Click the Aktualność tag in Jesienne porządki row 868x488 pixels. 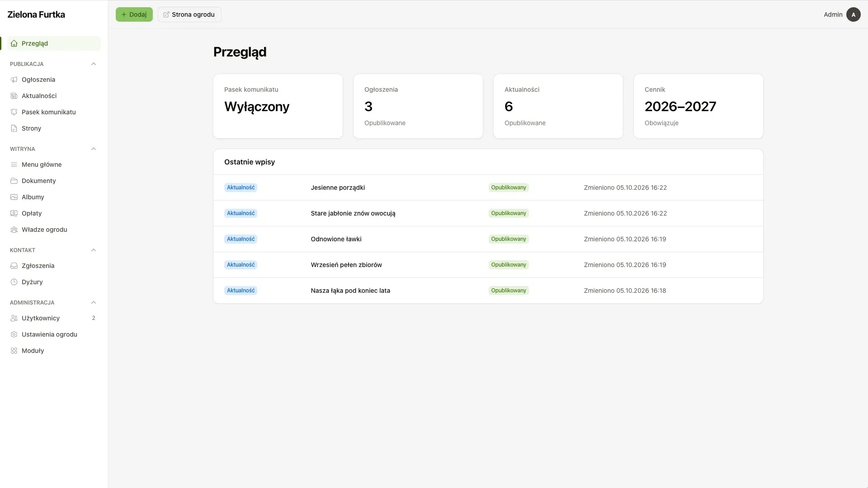[241, 188]
